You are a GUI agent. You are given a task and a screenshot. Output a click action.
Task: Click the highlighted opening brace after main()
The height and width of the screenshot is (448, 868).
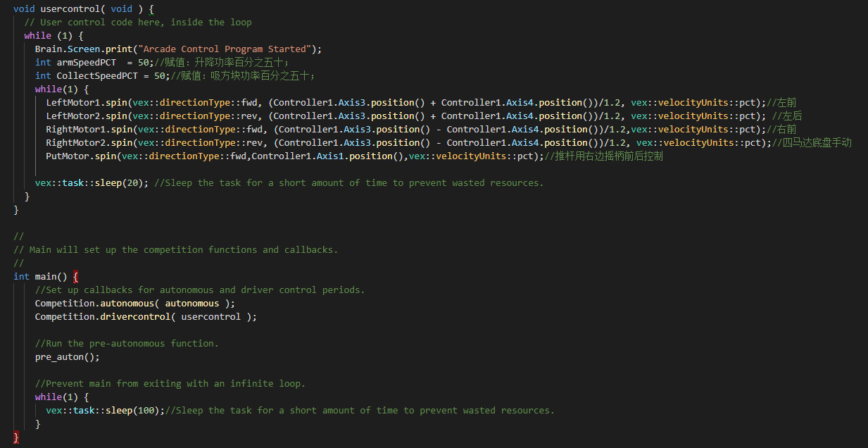pos(75,276)
